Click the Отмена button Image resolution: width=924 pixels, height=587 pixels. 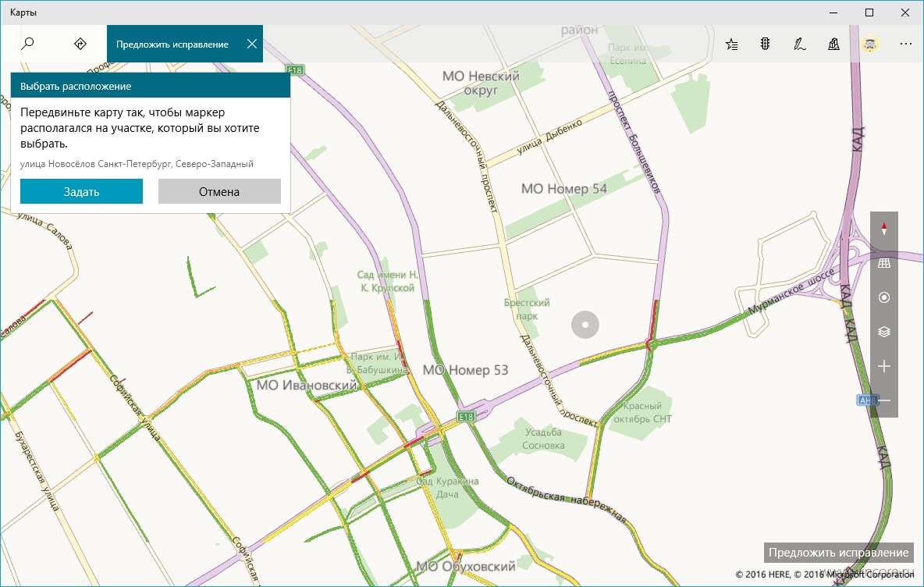(219, 191)
